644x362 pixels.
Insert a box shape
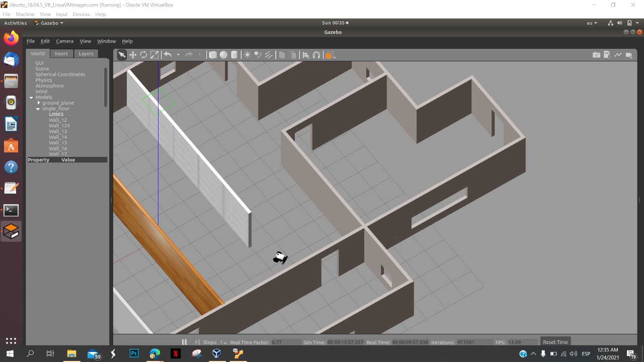[x=213, y=55]
